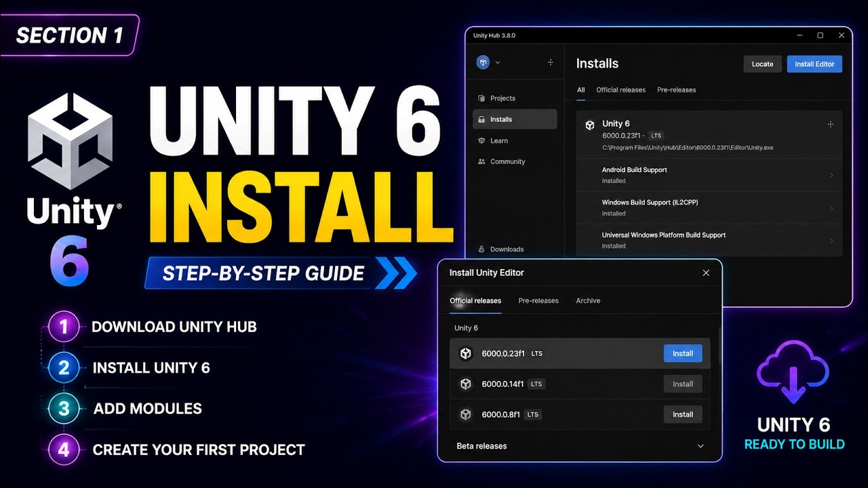Minimize the Unity Hub window
The image size is (868, 488).
798,35
